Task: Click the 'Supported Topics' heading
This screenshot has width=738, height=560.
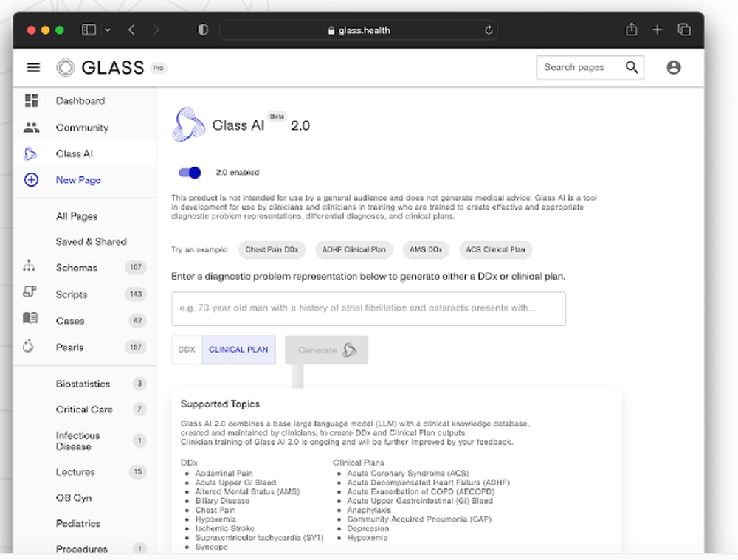Action: [220, 404]
